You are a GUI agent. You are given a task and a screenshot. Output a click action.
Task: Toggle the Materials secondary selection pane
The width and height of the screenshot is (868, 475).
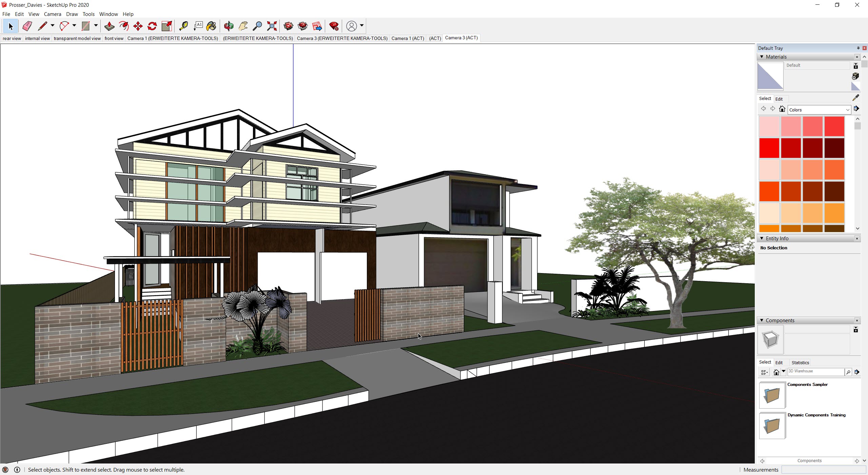pyautogui.click(x=855, y=66)
